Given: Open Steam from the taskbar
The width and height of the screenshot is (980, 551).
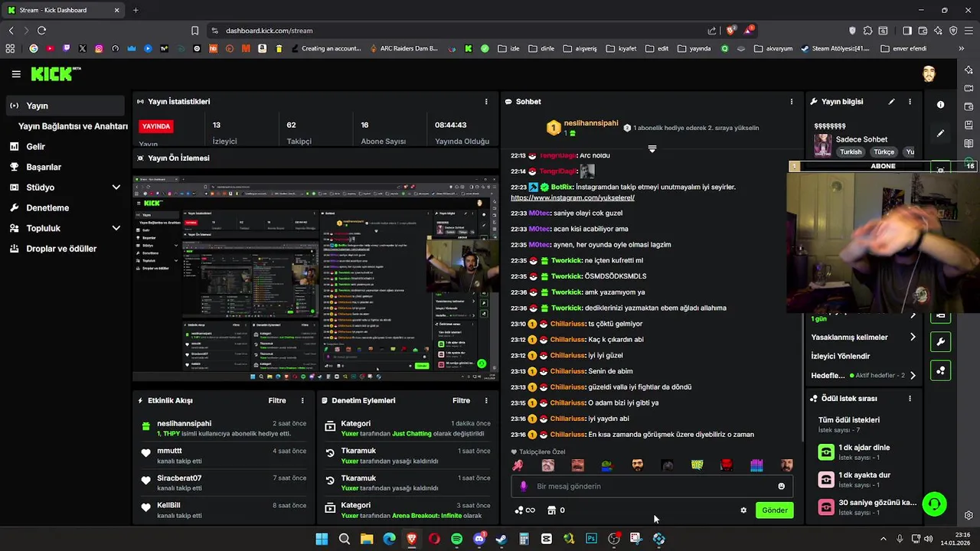Looking at the screenshot, I should pos(501,539).
